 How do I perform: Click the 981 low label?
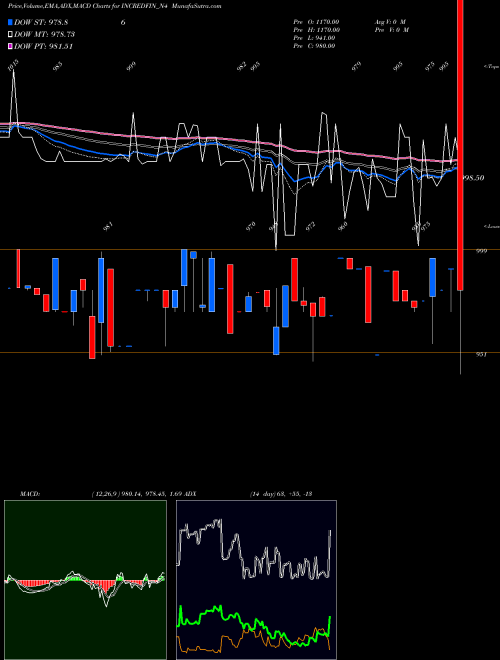(108, 227)
